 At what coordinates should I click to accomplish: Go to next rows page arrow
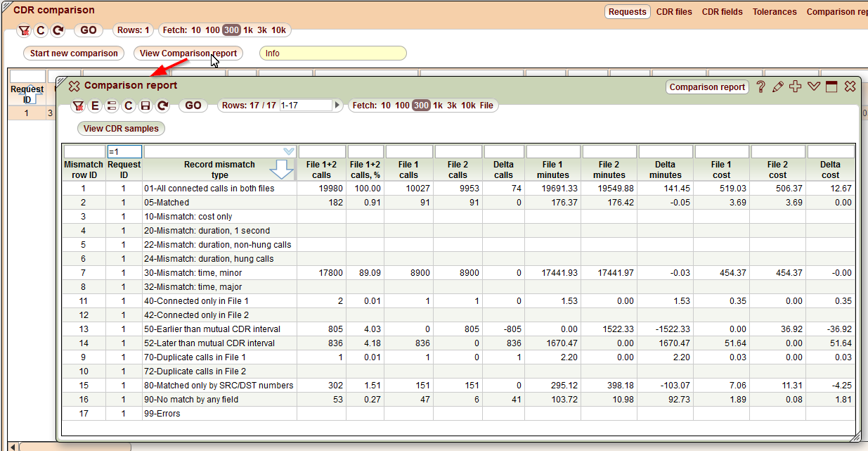(x=338, y=106)
